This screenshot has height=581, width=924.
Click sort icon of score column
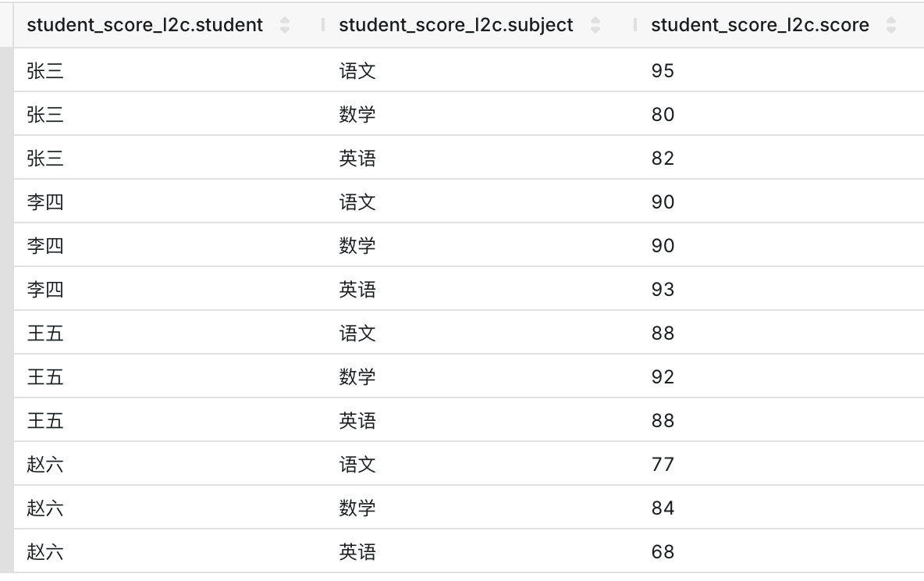coord(891,25)
